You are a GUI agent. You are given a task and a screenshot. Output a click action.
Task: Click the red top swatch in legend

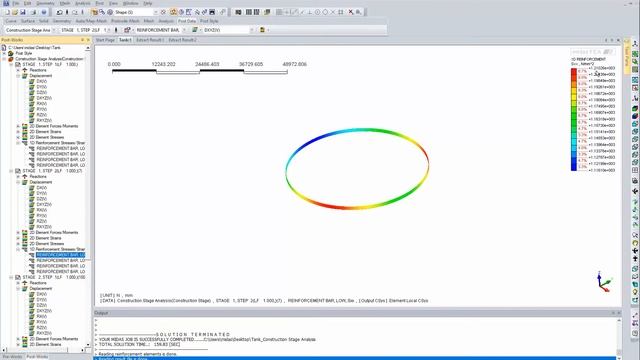click(574, 71)
